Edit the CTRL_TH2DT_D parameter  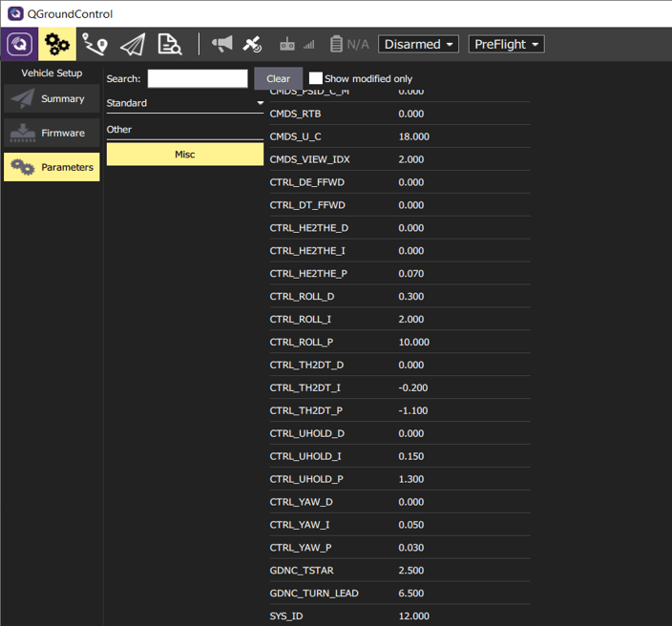tap(400, 365)
